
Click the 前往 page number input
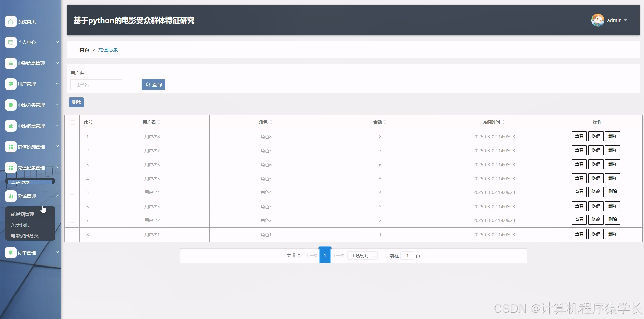[407, 256]
